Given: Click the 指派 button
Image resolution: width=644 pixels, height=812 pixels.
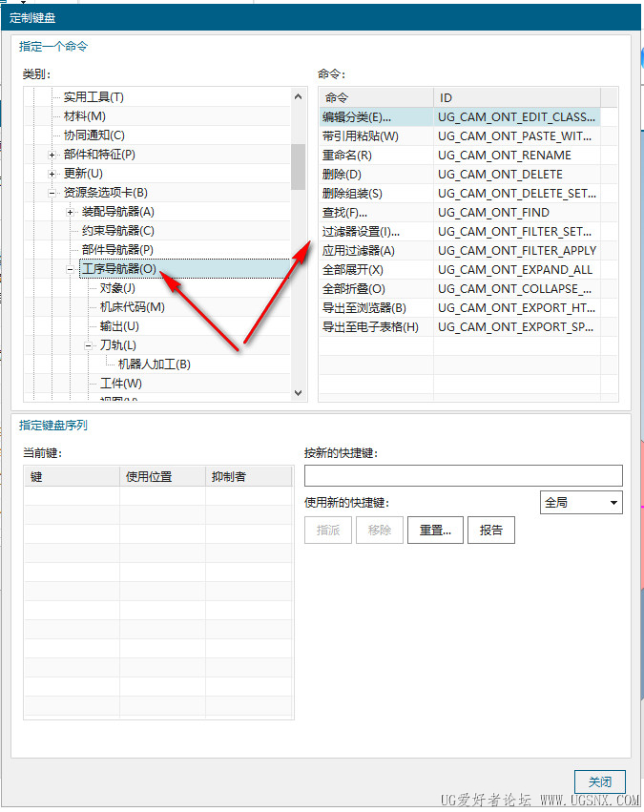Looking at the screenshot, I should click(x=328, y=530).
